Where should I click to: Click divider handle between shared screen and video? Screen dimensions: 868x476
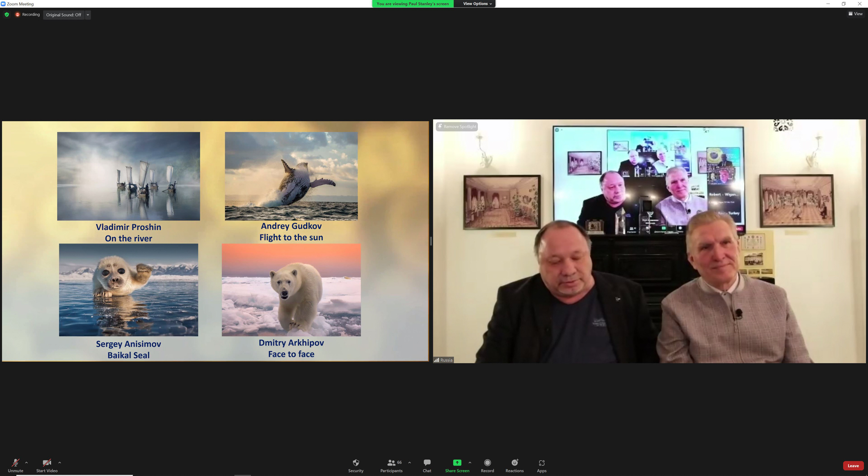[431, 241]
